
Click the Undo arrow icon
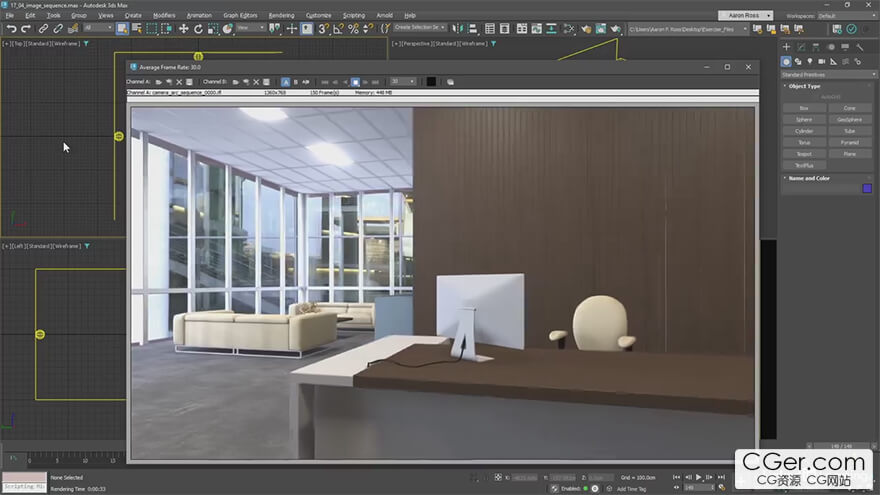(11, 29)
